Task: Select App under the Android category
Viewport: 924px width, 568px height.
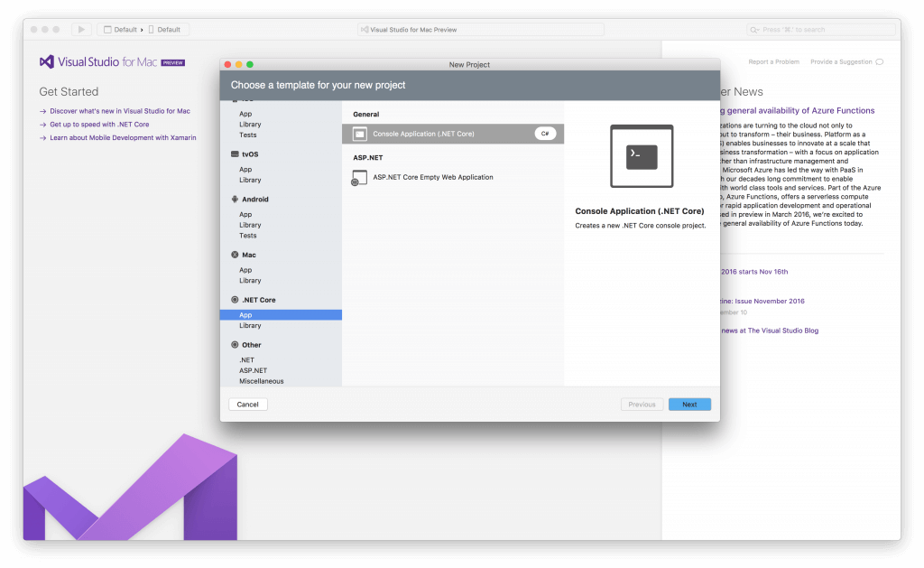Action: [x=245, y=215]
